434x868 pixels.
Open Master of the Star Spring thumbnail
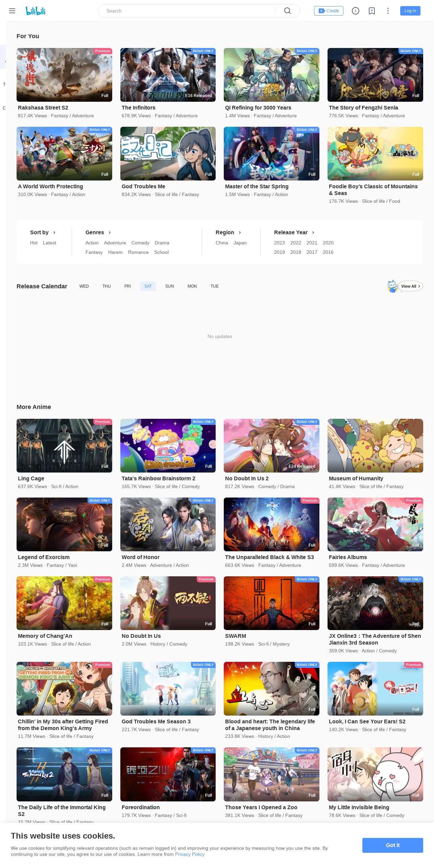click(x=271, y=153)
